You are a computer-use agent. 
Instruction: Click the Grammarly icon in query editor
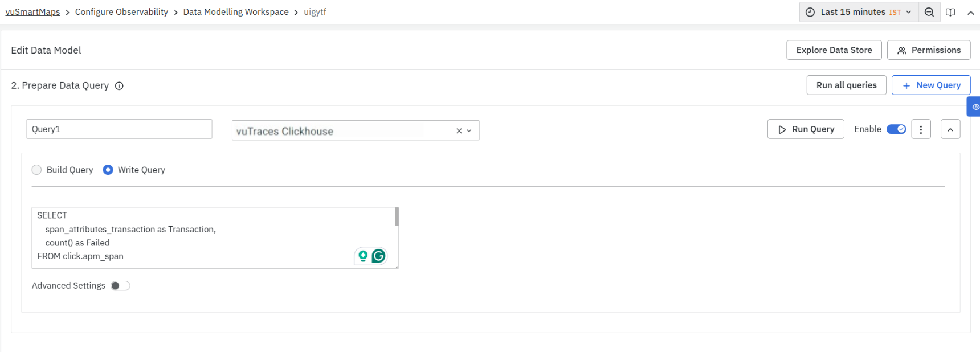[378, 256]
